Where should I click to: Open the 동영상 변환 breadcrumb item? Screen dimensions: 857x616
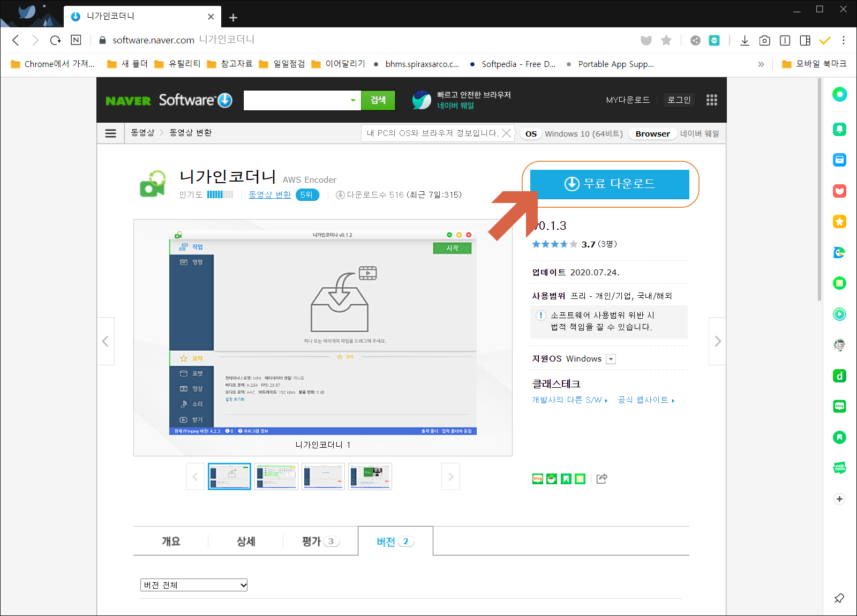coord(191,133)
